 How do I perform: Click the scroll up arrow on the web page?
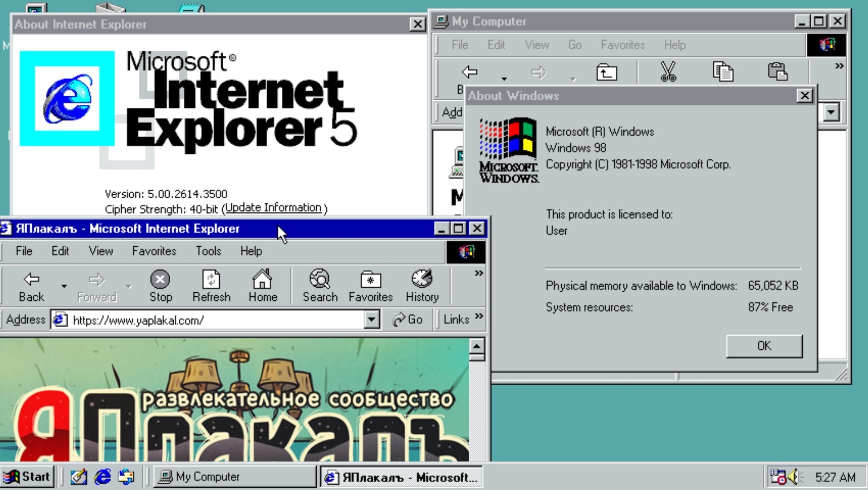click(476, 346)
